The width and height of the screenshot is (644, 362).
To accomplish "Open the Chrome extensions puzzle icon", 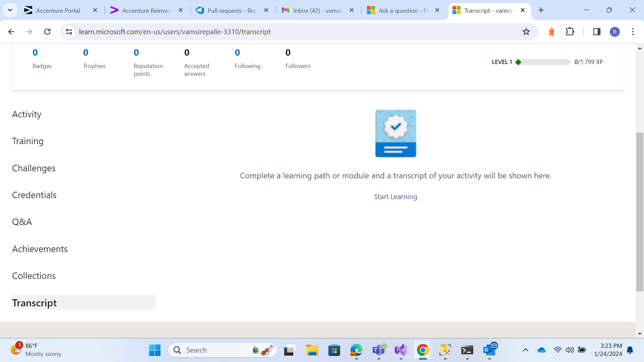I will [570, 32].
